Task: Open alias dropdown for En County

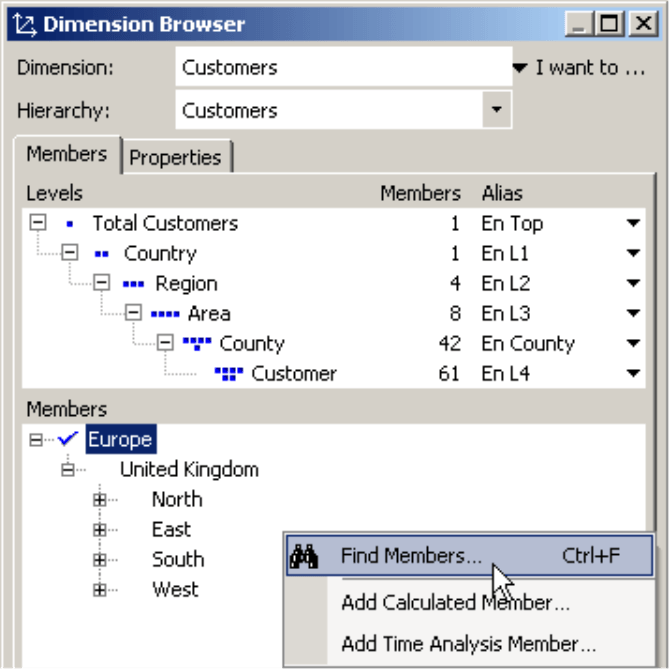Action: click(633, 344)
